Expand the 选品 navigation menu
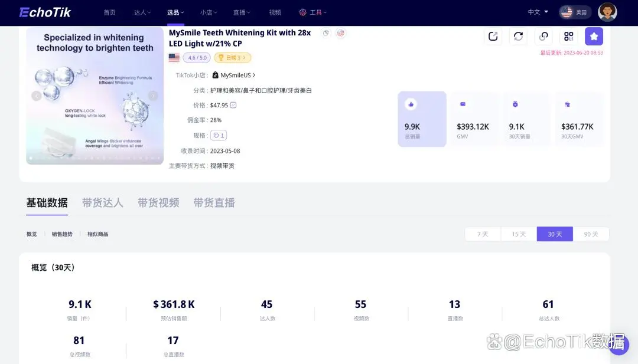The height and width of the screenshot is (364, 638). click(x=176, y=12)
